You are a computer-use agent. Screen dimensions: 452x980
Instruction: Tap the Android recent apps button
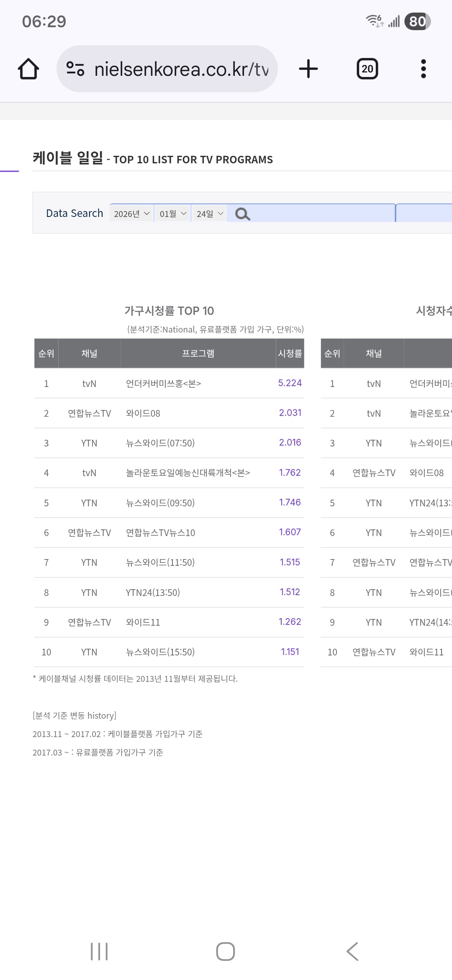(99, 952)
